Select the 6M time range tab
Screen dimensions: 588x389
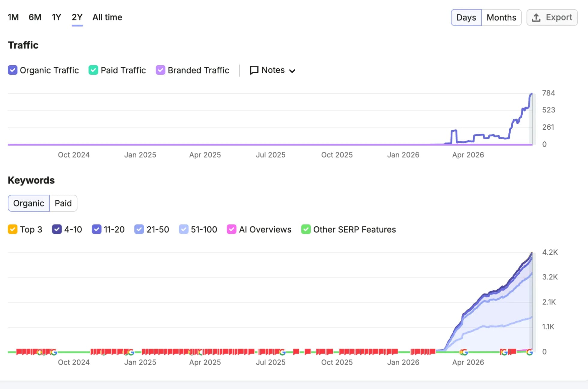click(35, 17)
